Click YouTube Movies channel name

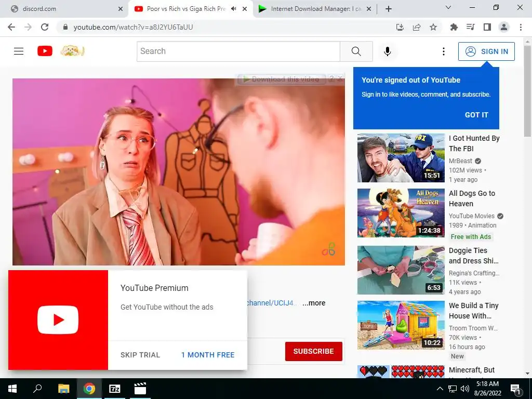(472, 216)
